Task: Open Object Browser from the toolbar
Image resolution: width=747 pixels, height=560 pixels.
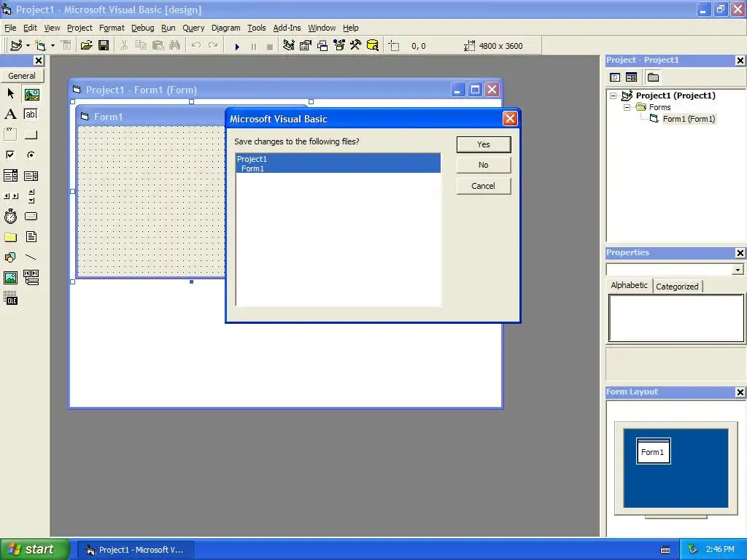Action: tap(339, 46)
